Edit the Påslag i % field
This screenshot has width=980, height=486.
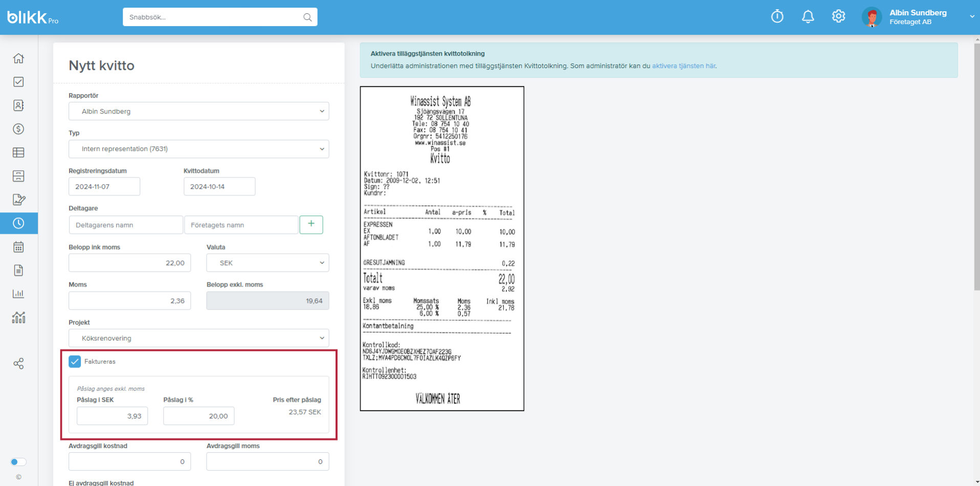199,416
